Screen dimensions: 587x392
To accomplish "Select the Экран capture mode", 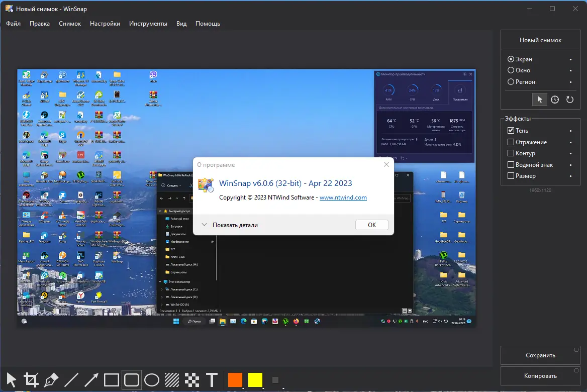I will [x=520, y=59].
